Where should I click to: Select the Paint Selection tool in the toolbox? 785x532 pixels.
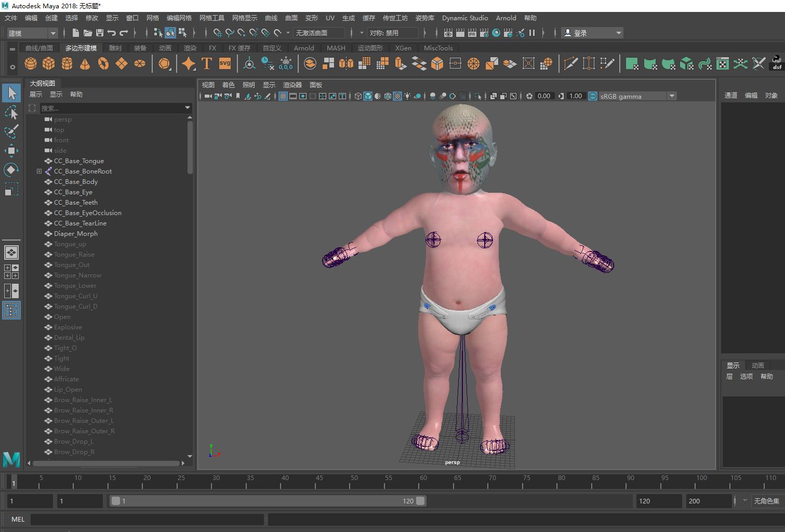[11, 131]
